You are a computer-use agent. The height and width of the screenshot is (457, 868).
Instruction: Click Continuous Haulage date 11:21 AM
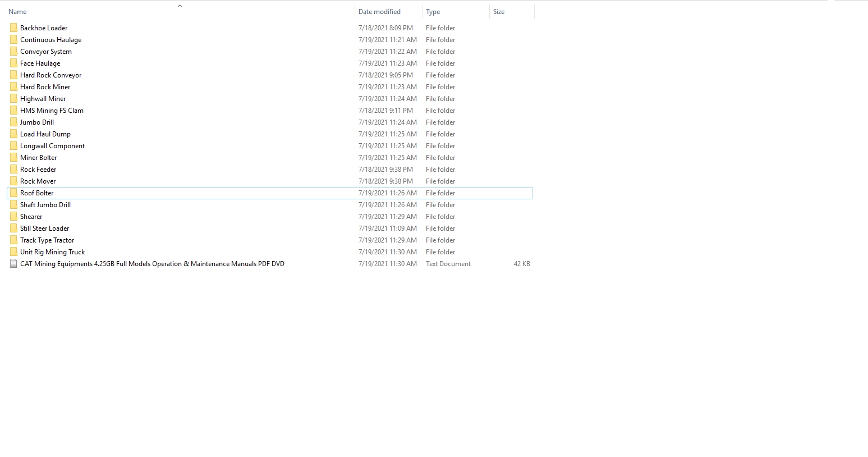pos(388,39)
